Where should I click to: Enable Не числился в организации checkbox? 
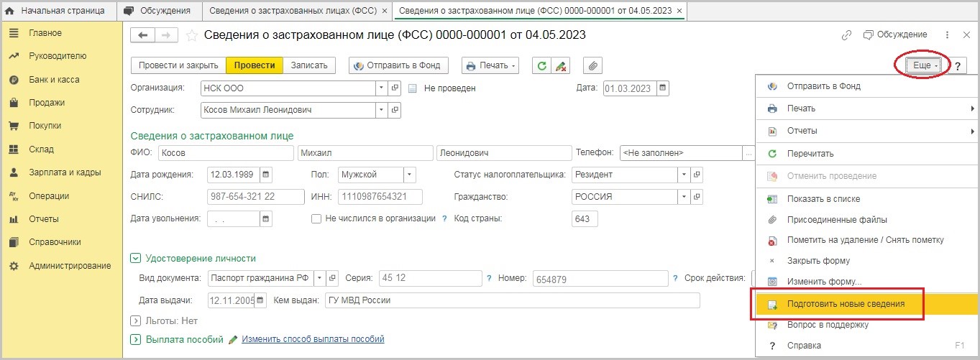(316, 218)
